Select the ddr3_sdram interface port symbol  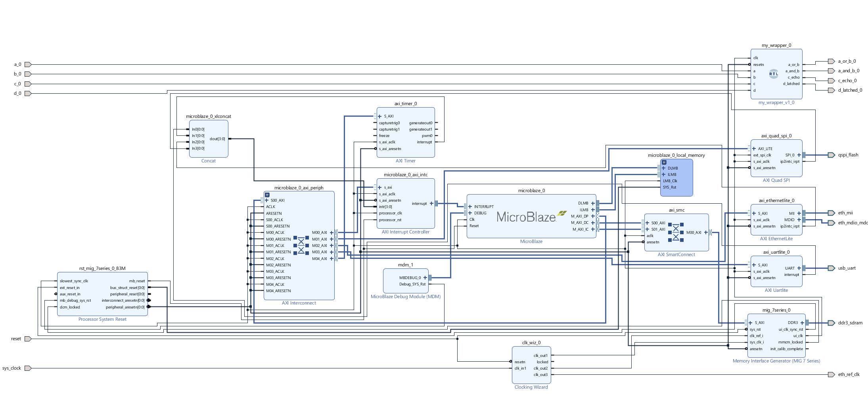[832, 323]
